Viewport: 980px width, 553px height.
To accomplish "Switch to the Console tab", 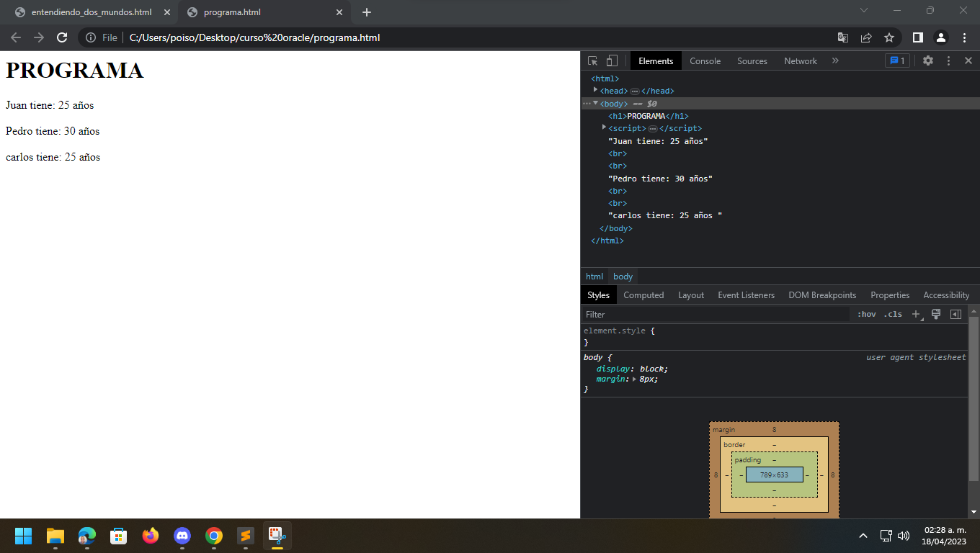I will 705,61.
